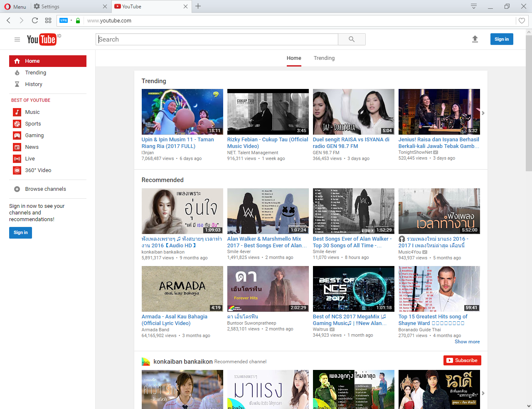This screenshot has height=409, width=532.
Task: Select the Trending tab above the feed
Action: (x=324, y=58)
